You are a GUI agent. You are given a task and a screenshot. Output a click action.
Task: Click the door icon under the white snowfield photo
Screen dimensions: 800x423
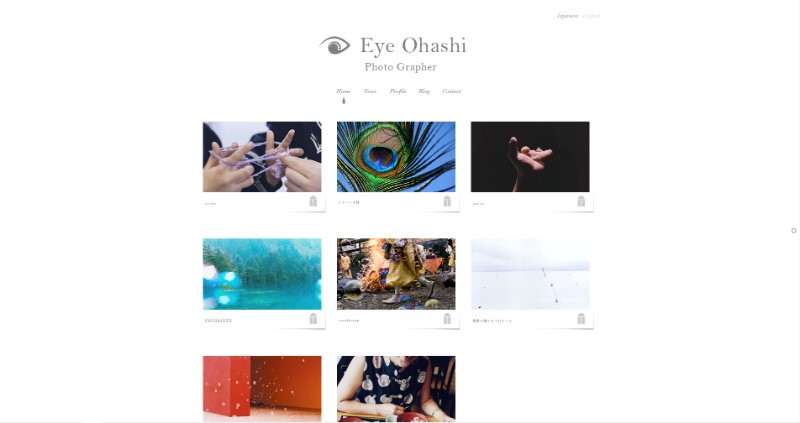pyautogui.click(x=581, y=318)
